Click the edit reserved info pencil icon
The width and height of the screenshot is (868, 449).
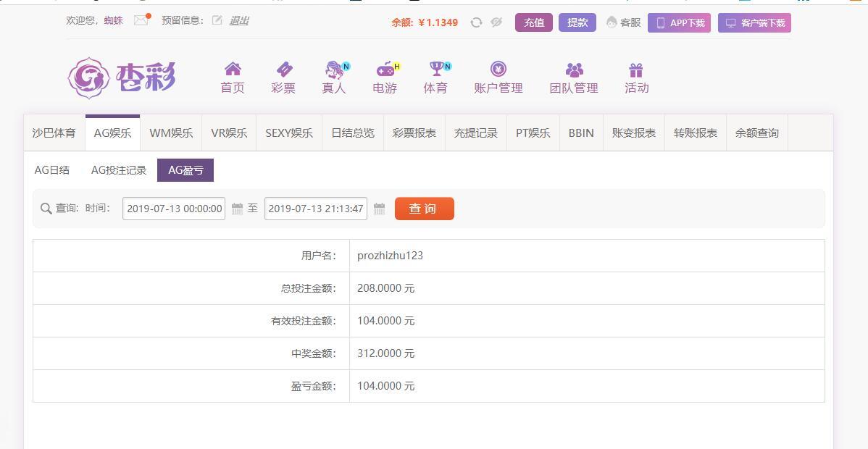[217, 20]
